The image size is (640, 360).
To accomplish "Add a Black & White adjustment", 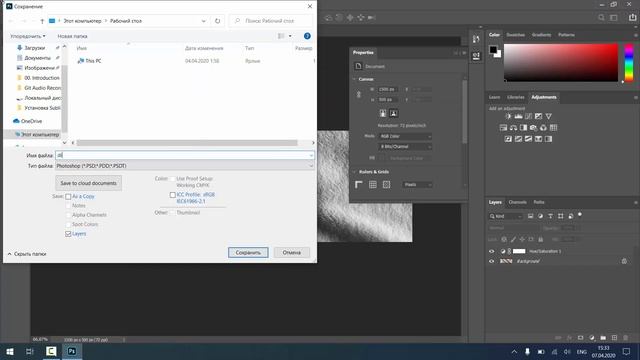I will 523,128.
